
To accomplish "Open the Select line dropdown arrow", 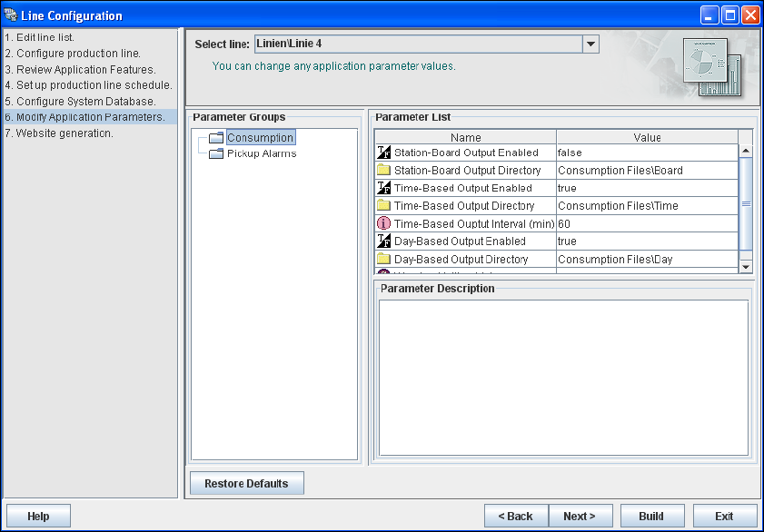I will (x=590, y=44).
